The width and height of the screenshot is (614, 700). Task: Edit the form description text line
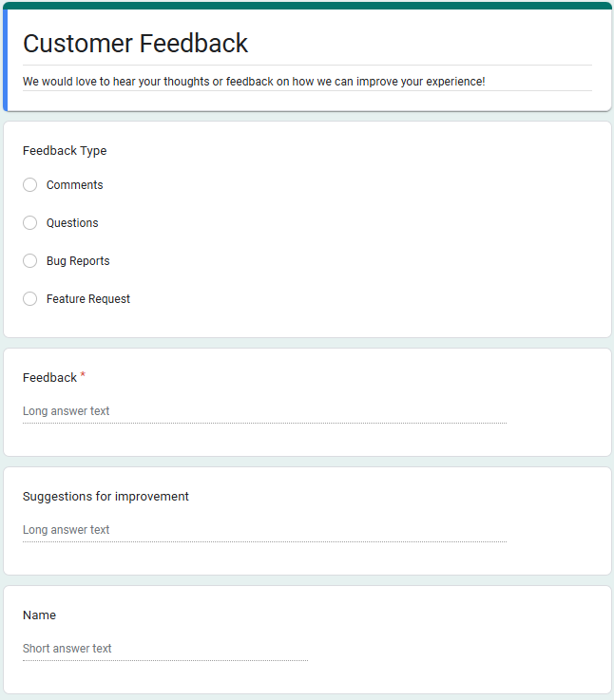coord(254,82)
